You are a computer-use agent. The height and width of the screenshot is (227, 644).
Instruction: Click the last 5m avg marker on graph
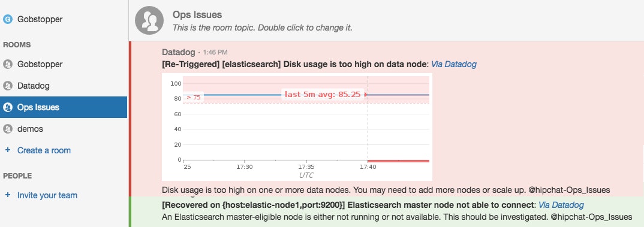click(323, 95)
